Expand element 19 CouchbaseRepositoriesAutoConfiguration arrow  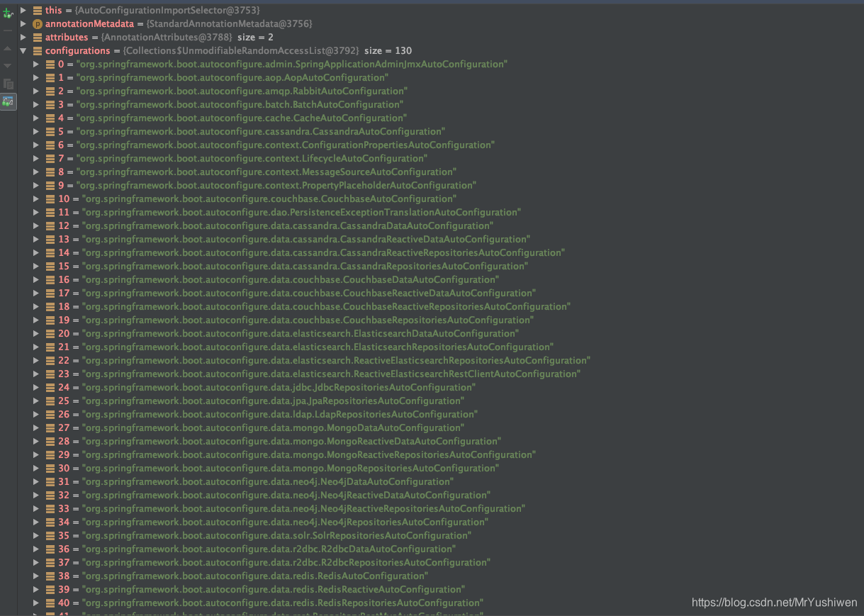(36, 320)
